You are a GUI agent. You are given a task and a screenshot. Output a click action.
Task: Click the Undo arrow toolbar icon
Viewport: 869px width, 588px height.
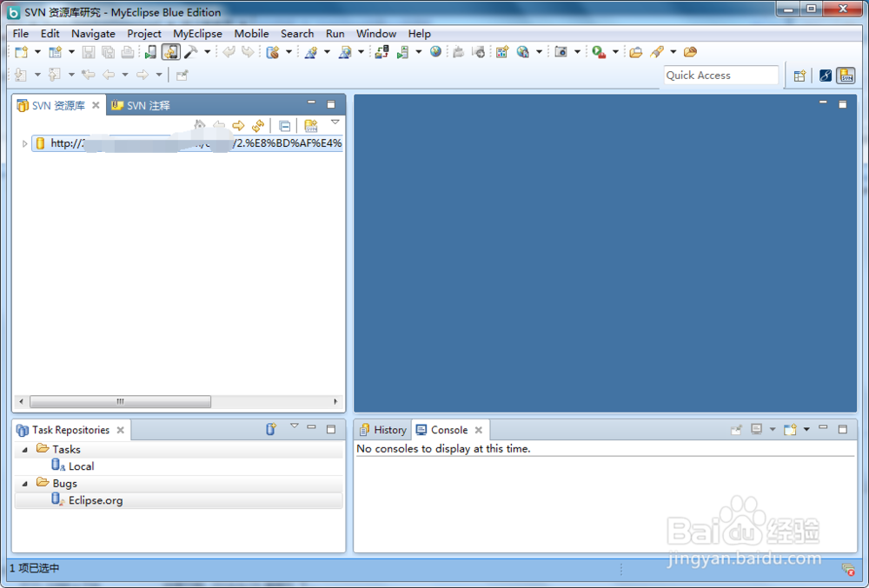coord(229,52)
